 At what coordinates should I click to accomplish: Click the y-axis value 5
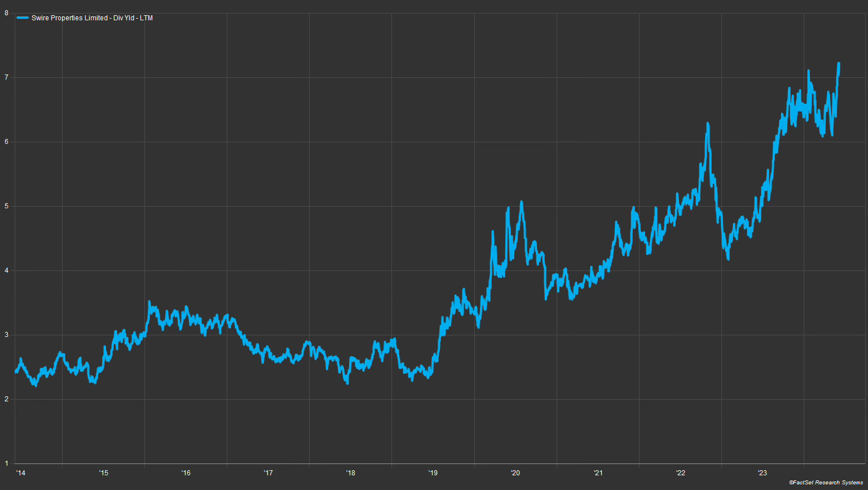click(x=6, y=206)
